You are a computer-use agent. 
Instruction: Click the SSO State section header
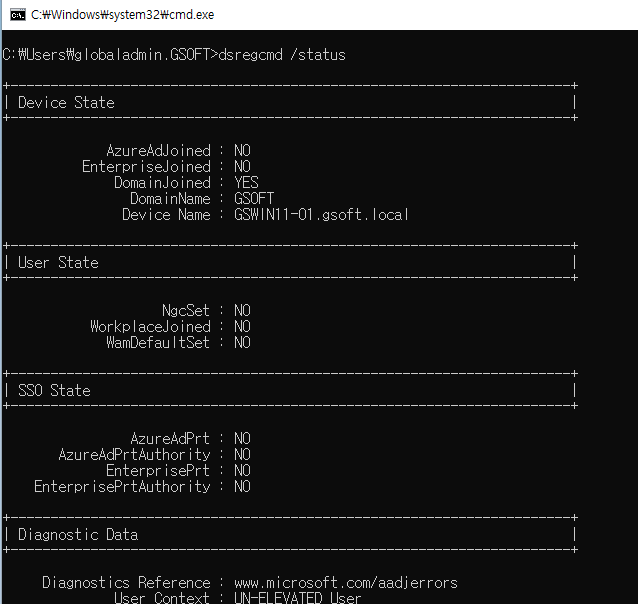54,390
